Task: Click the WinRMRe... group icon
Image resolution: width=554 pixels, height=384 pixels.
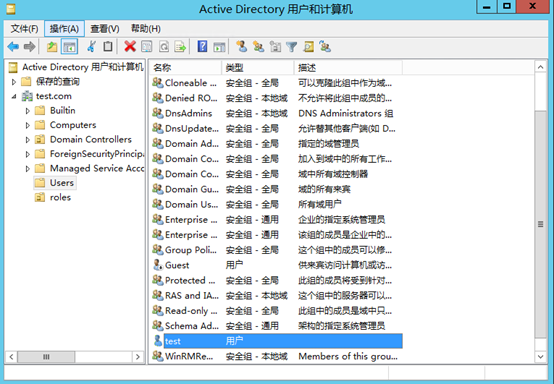Action: [158, 356]
